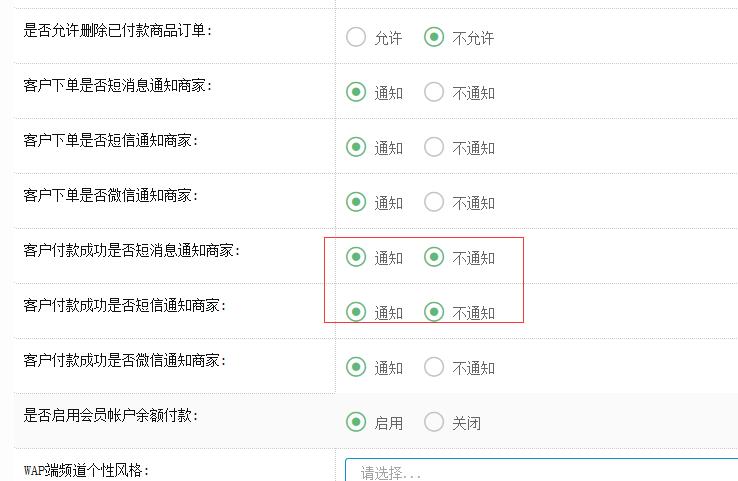Open the WAP端频道个性风格 dropdown
738x481 pixels.
[540, 472]
